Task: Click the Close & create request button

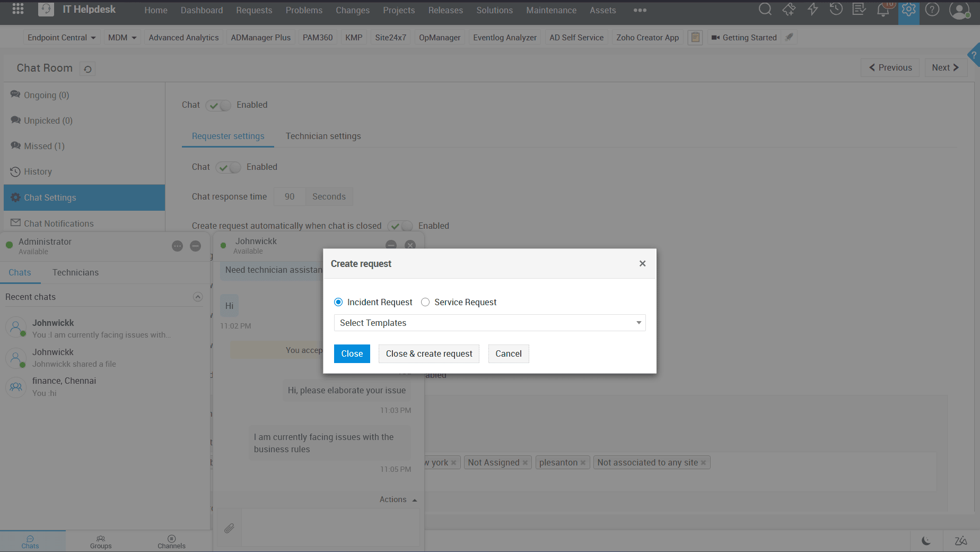Action: [428, 353]
